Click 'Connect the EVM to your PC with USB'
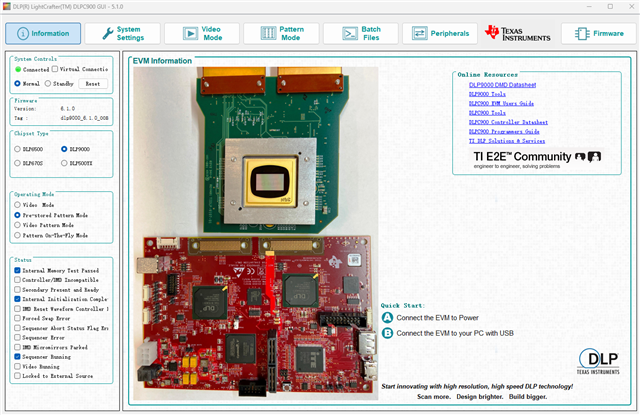This screenshot has height=415, width=640. [x=455, y=333]
